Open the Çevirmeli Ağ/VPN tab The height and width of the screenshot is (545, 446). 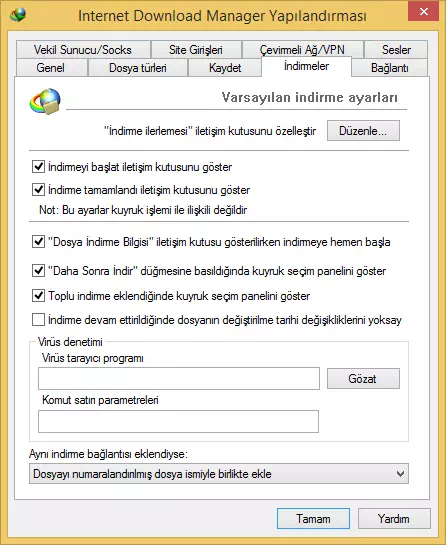[302, 50]
